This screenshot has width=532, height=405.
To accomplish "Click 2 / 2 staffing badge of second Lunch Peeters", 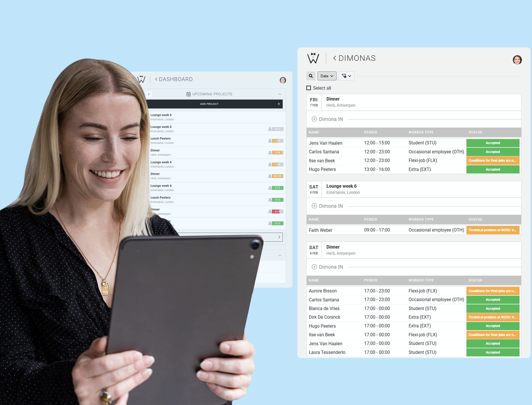I will [278, 200].
